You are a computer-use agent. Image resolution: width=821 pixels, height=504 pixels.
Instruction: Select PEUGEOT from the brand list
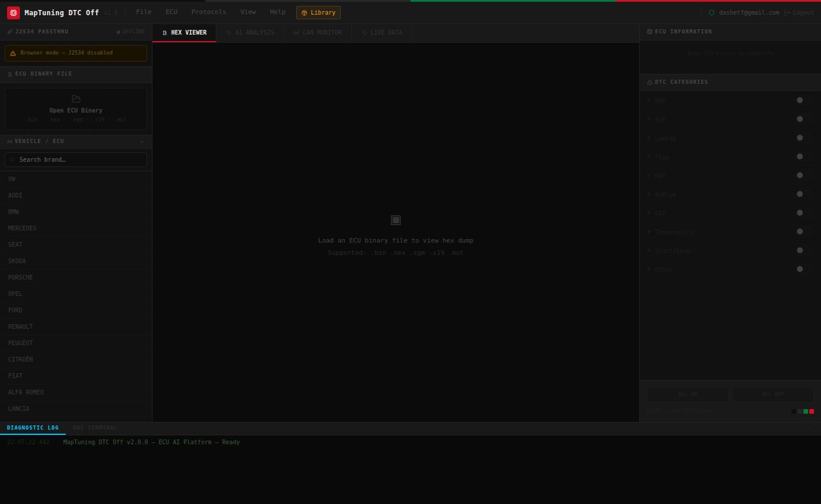76,343
